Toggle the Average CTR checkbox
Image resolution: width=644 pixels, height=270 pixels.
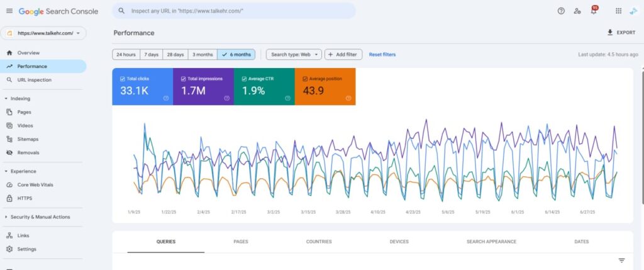coord(244,79)
